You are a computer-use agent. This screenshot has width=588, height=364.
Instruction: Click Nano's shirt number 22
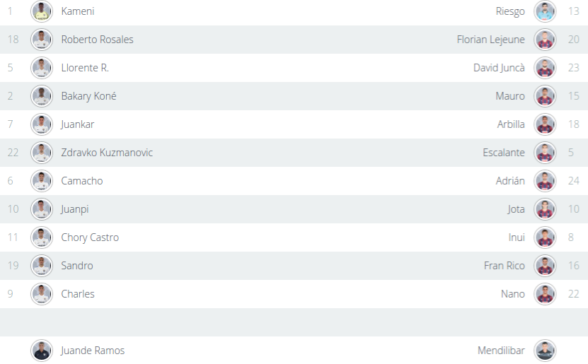[x=573, y=294]
